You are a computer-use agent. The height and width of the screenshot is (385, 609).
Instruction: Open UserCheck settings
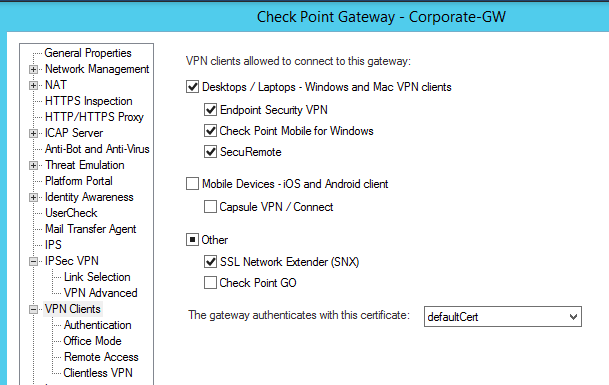coord(71,213)
